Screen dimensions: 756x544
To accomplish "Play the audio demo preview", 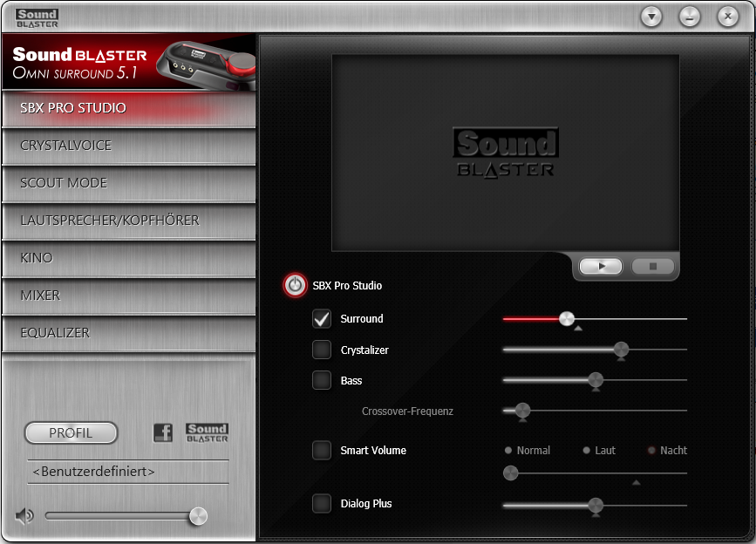I will pos(601,266).
